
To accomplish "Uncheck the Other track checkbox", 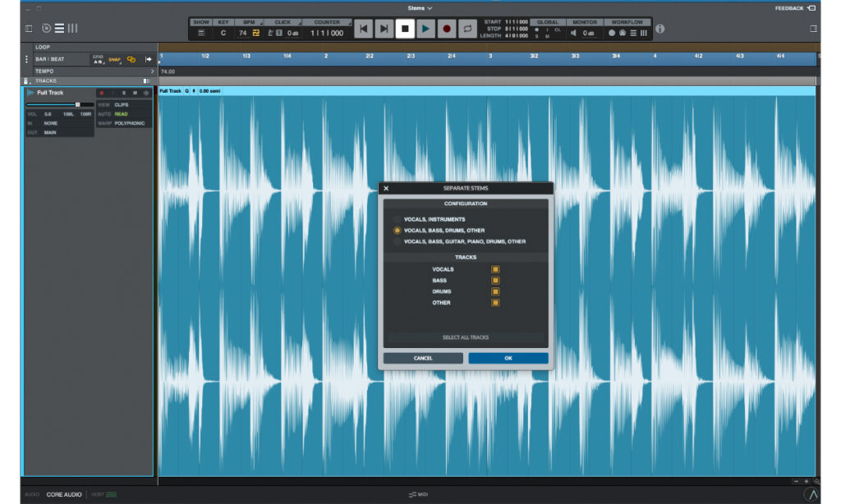I will 495,303.
